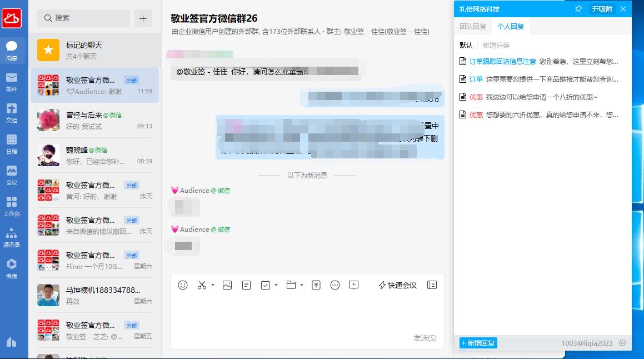Select the 默认 reply category
Screen dimensions: 644x359
pos(465,44)
